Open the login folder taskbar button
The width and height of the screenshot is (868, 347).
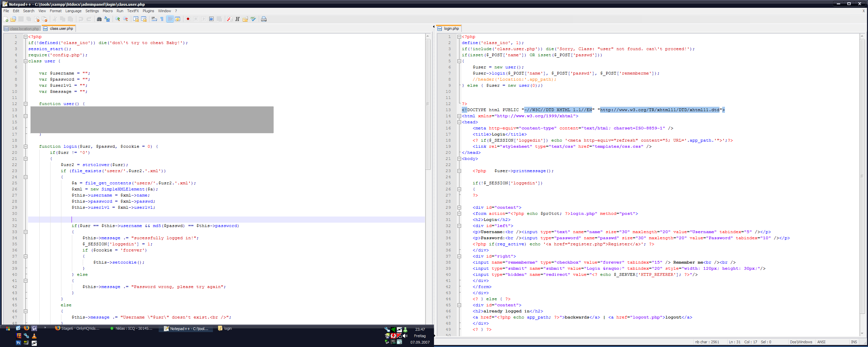tap(225, 328)
